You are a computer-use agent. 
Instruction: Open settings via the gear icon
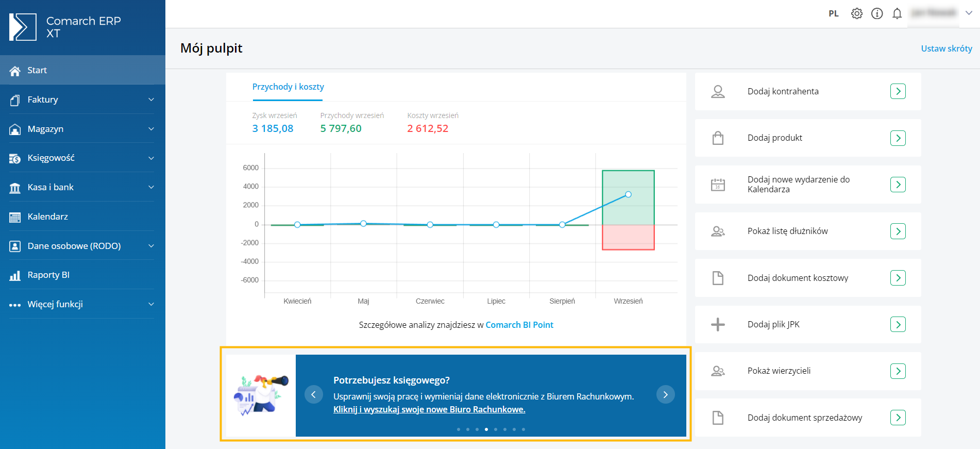(856, 14)
